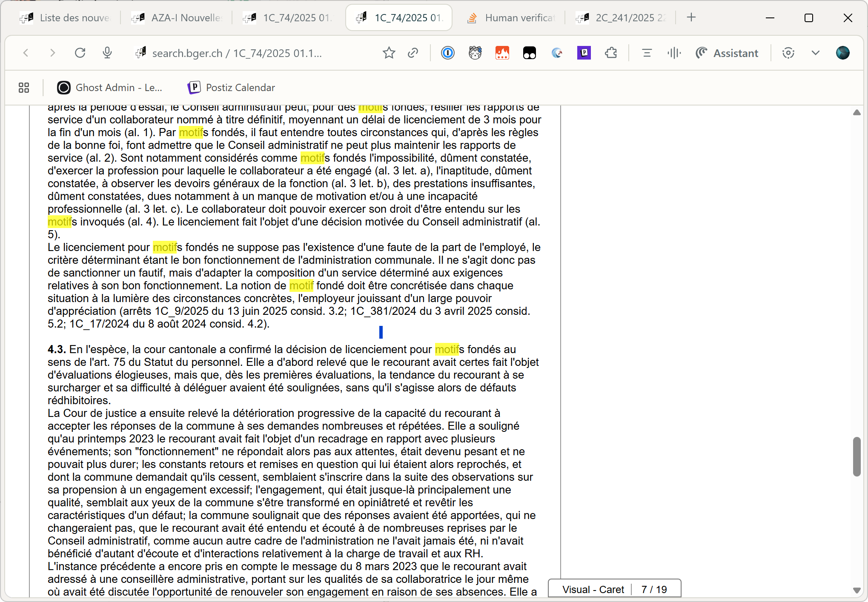This screenshot has width=868, height=602.
Task: Click the copy link icon
Action: 413,53
